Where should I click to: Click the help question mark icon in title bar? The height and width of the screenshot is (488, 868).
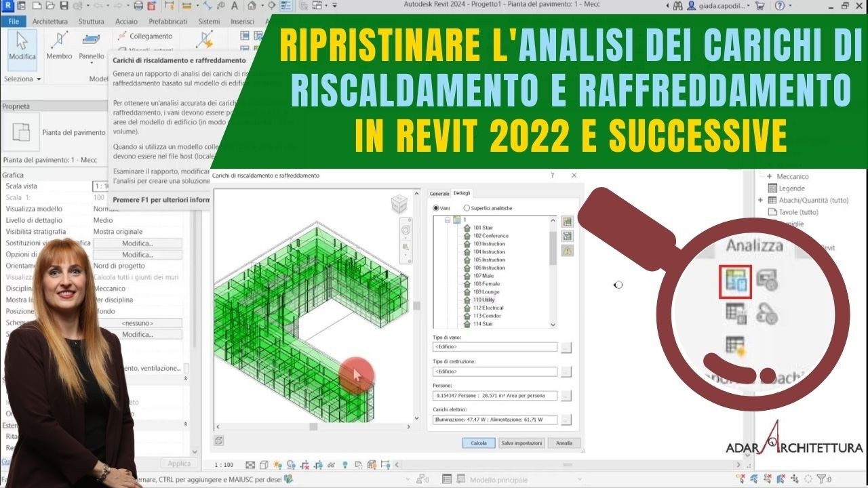click(x=780, y=5)
